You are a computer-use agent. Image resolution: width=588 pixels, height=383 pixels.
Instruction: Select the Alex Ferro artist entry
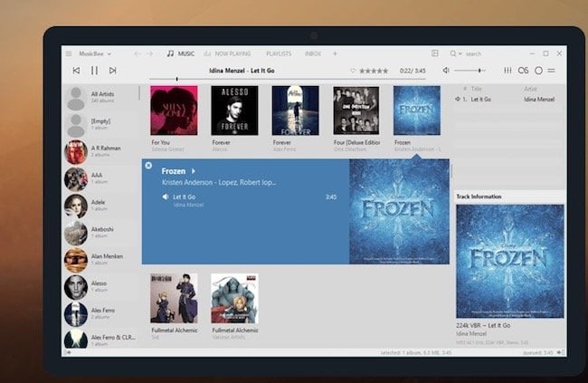pyautogui.click(x=100, y=313)
